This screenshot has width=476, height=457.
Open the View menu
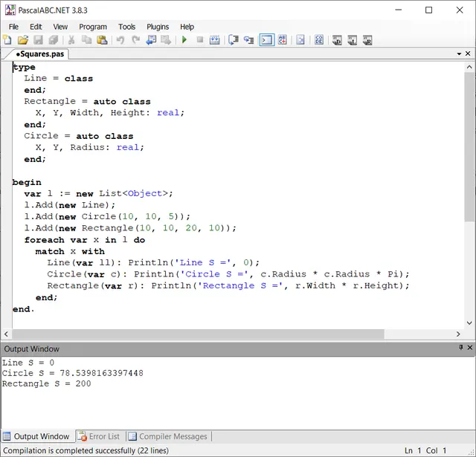coord(60,27)
